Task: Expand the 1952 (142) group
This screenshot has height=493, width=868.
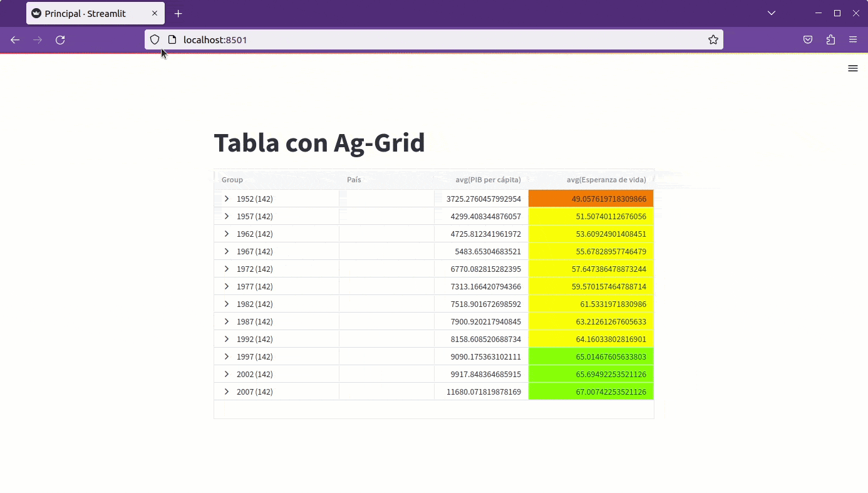Action: point(227,199)
